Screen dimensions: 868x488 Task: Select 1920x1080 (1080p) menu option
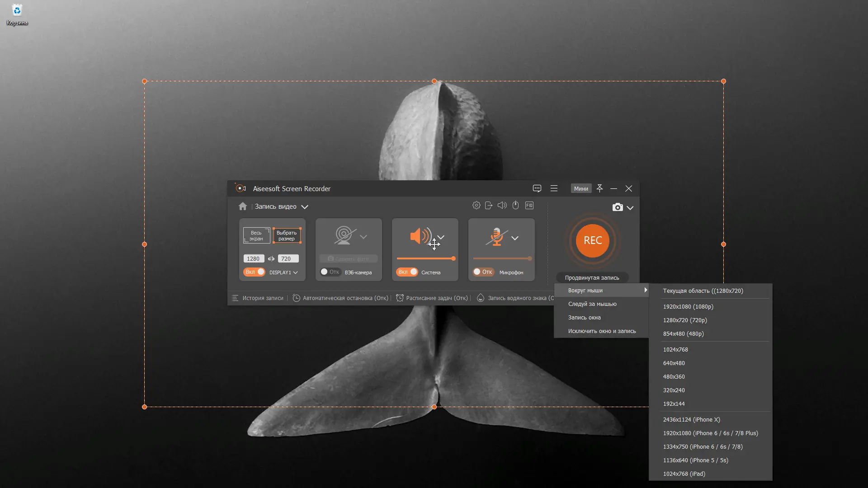[688, 307]
